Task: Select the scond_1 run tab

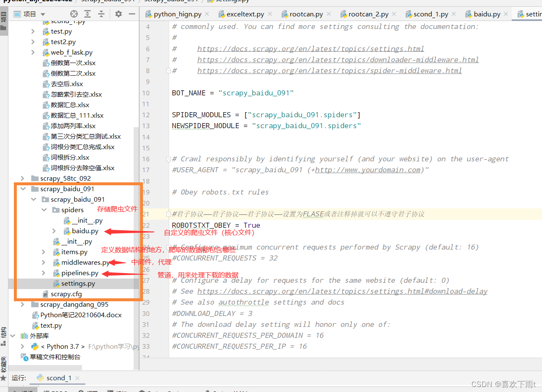Action: 58,378
